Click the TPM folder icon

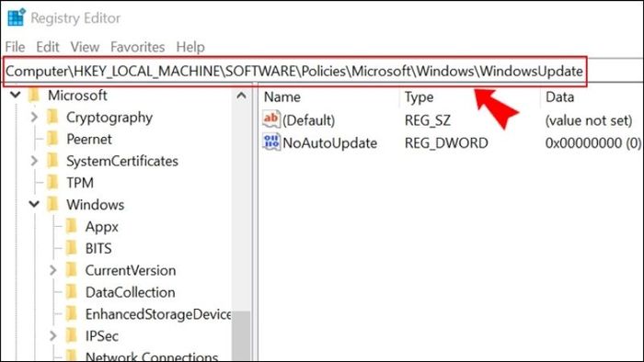point(53,183)
